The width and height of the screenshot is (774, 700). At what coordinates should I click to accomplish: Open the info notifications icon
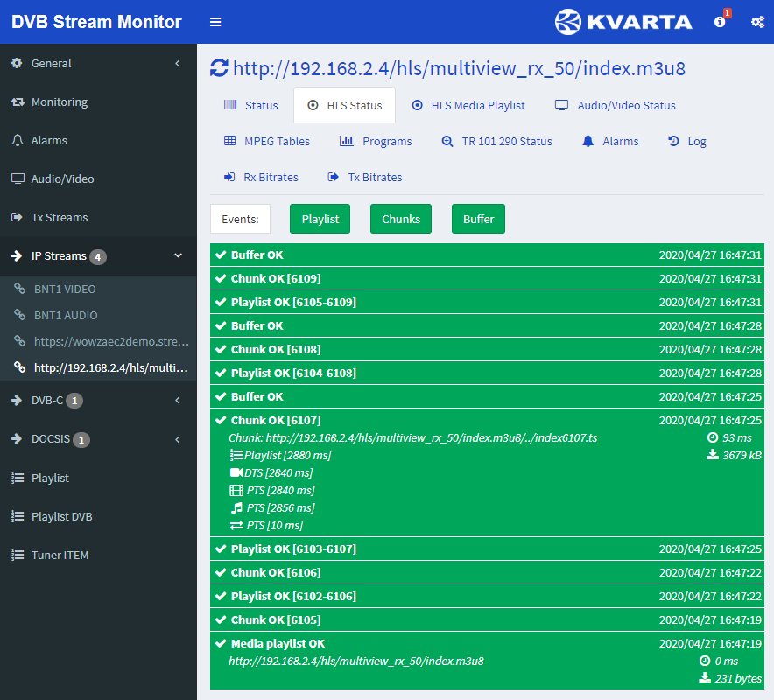point(720,22)
